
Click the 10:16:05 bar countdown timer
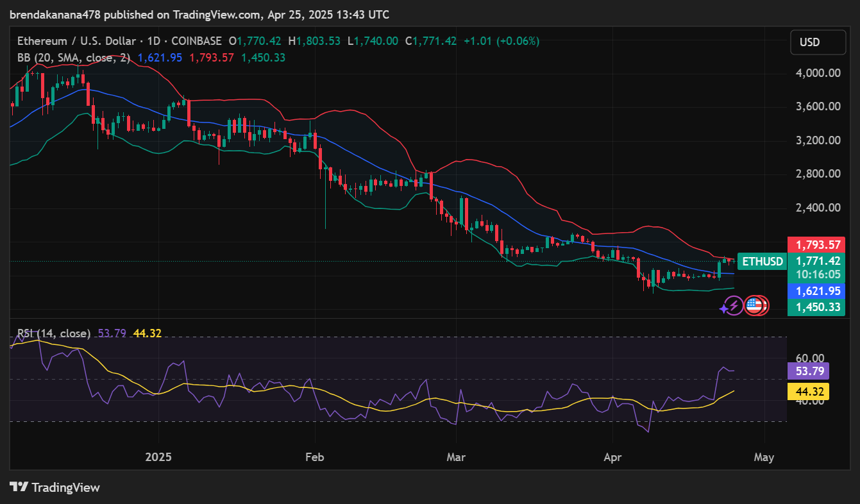818,274
